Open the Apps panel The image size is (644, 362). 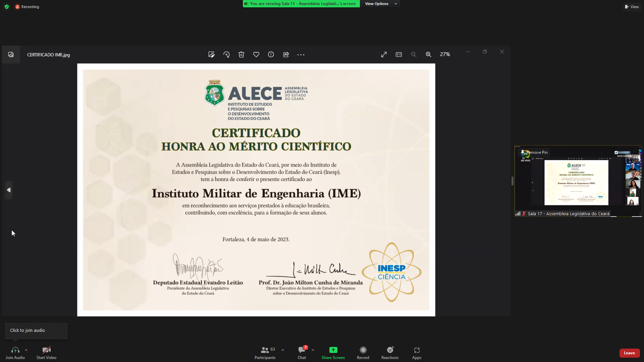tap(417, 350)
